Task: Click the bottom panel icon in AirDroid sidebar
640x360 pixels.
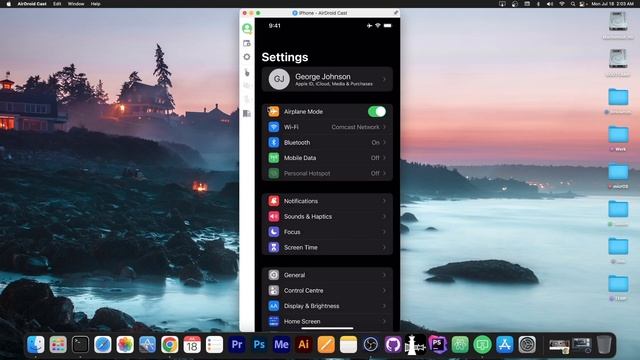Action: [x=247, y=113]
